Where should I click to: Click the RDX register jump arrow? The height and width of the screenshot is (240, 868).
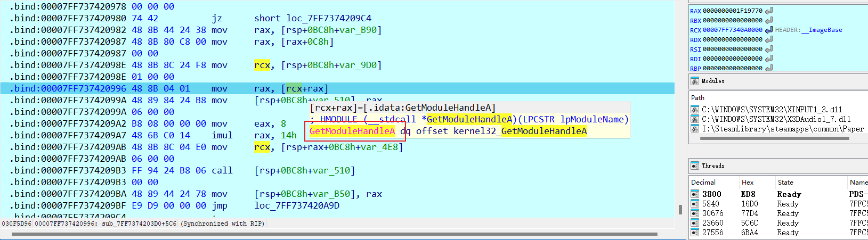(x=769, y=39)
